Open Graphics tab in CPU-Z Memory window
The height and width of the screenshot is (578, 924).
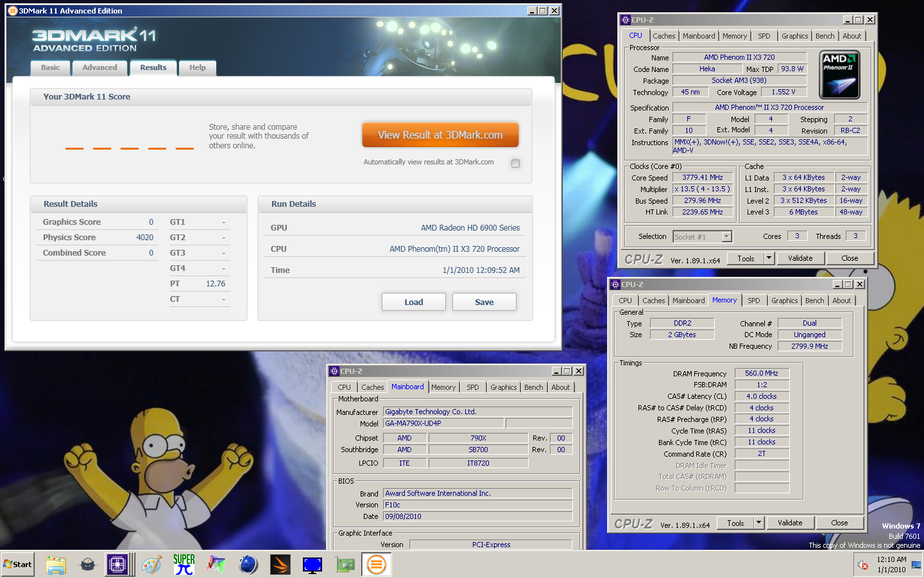coord(784,301)
